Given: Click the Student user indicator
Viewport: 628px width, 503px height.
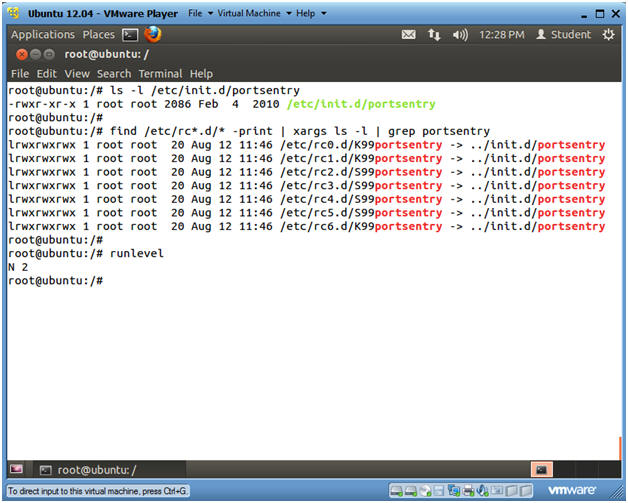Looking at the screenshot, I should coord(564,35).
